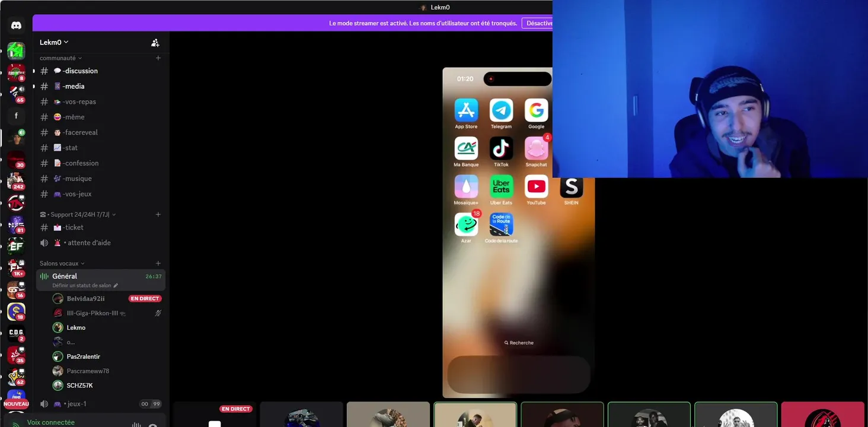Add a channel to Support 24/24H category
This screenshot has width=868, height=427.
158,215
